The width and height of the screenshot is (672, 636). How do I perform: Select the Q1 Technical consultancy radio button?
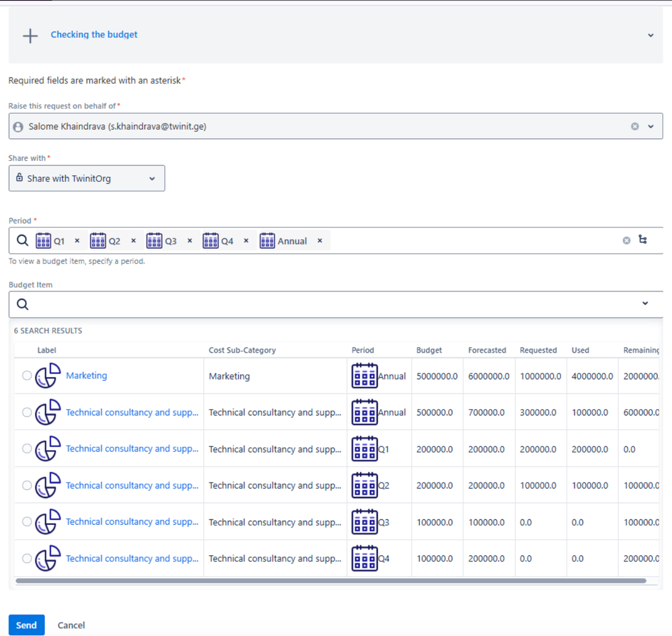[x=27, y=449]
